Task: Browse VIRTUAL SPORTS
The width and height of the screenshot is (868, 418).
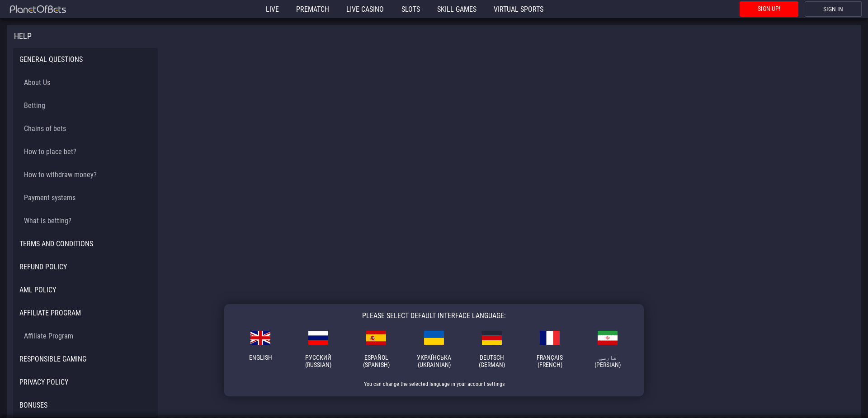Action: pyautogui.click(x=518, y=9)
